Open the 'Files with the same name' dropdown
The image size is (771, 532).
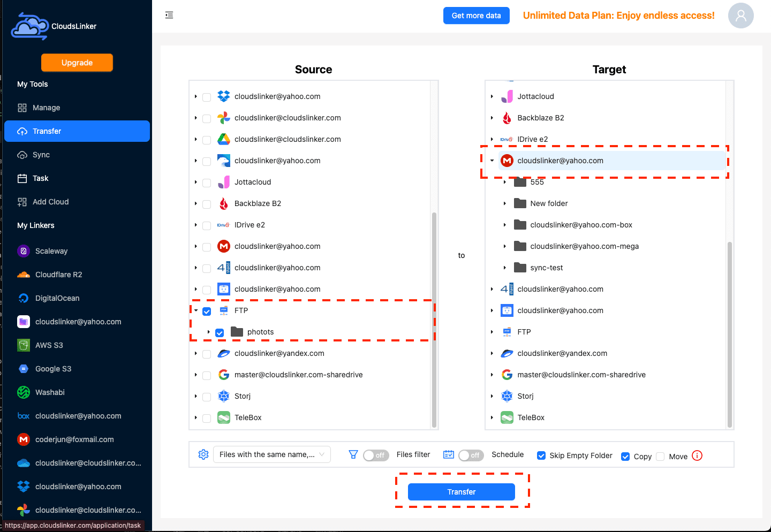click(272, 454)
